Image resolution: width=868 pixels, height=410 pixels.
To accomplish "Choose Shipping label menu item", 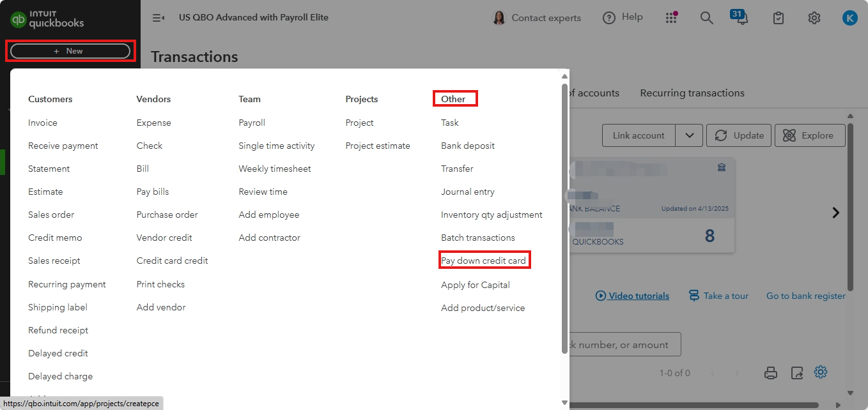I will tap(58, 307).
